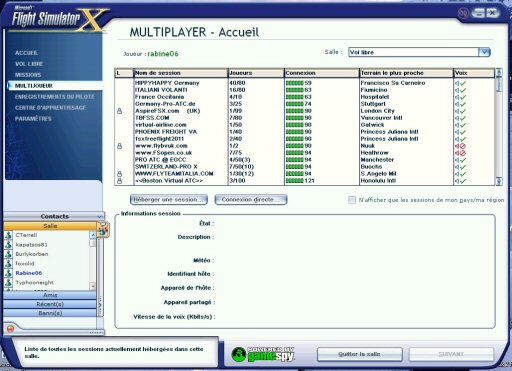Screen dimensions: 512x371
Task: Collapse the Contacts panel chevron
Action: pyautogui.click(x=99, y=217)
